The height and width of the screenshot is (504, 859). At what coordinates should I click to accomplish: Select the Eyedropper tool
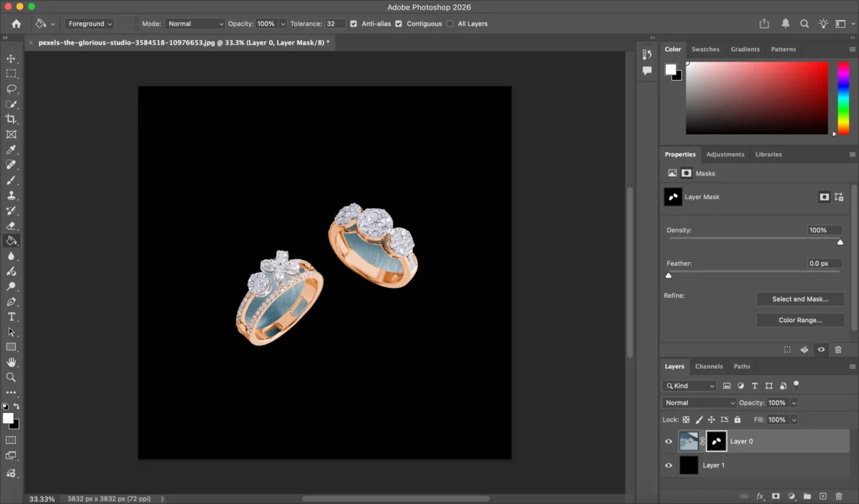click(11, 150)
